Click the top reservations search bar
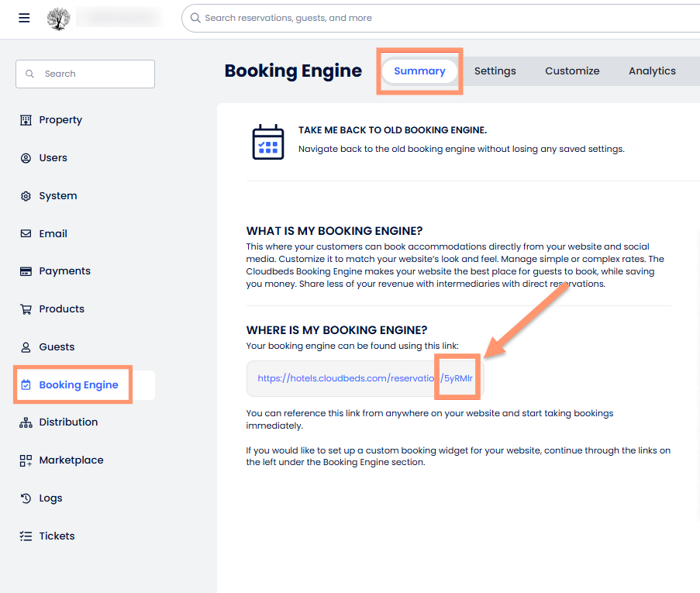 click(x=442, y=18)
